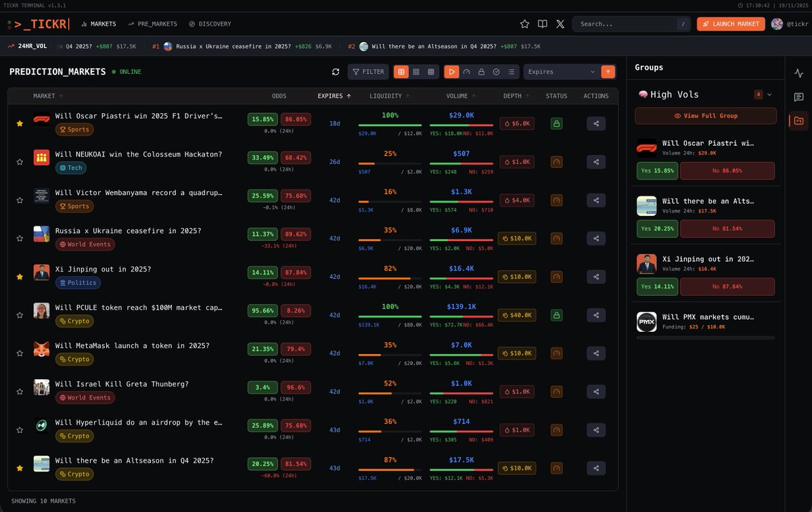Sort by the LIQUIDITY column header
Viewport: 812px width, 512px height.
click(x=390, y=96)
